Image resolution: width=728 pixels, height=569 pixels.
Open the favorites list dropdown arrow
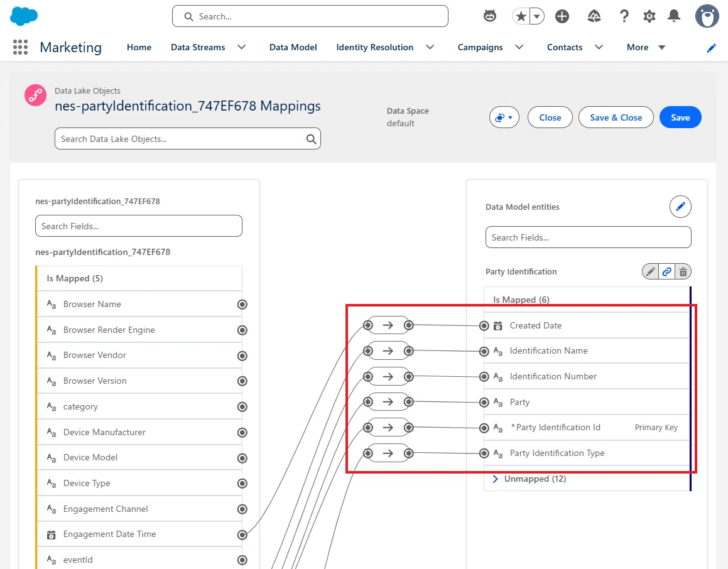(536, 17)
